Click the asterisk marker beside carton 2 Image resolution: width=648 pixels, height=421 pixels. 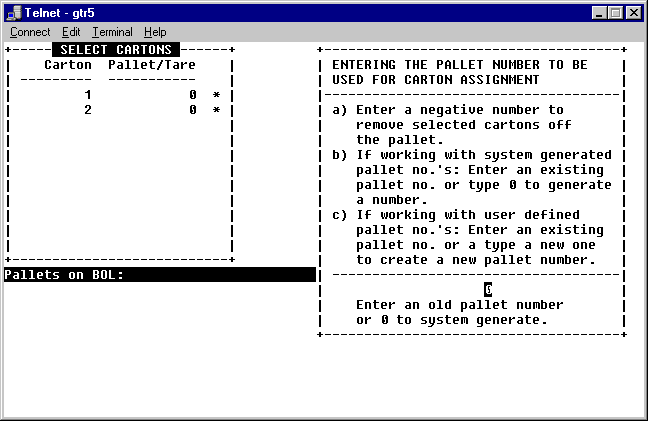(216, 110)
